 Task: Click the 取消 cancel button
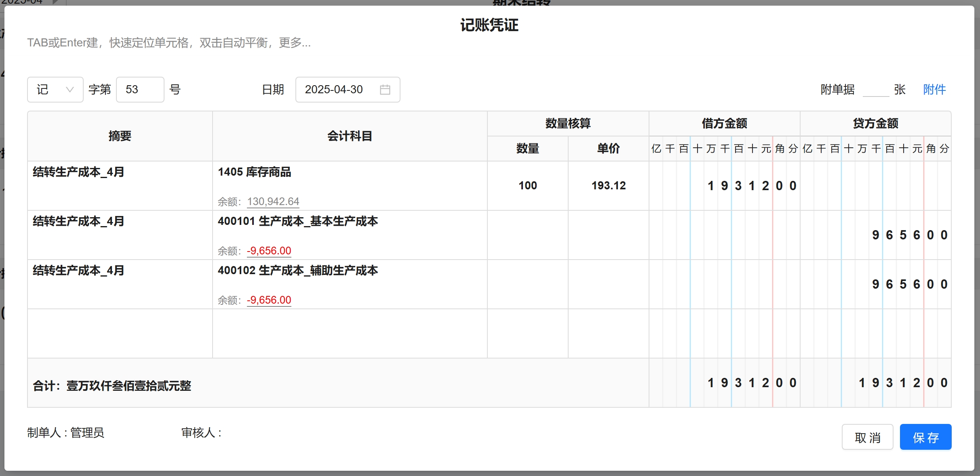(867, 437)
